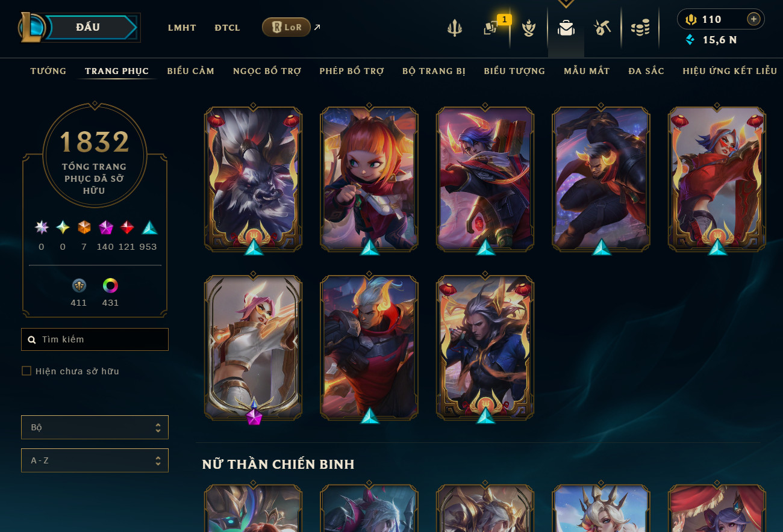
Task: Open the A - Z sort dropdown
Action: [x=95, y=460]
